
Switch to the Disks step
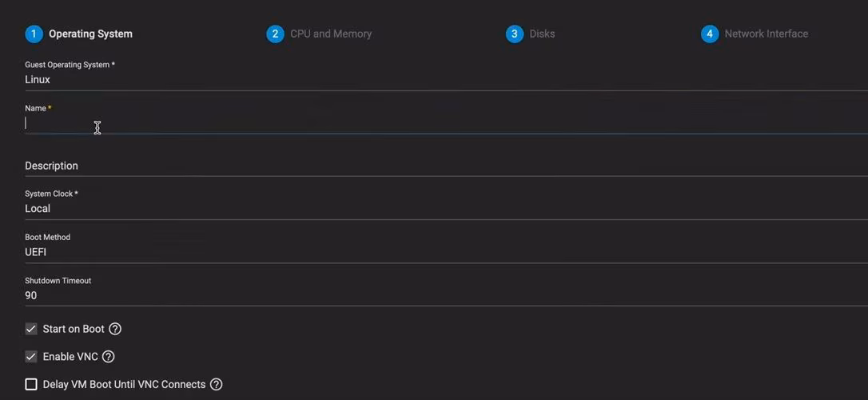click(542, 34)
